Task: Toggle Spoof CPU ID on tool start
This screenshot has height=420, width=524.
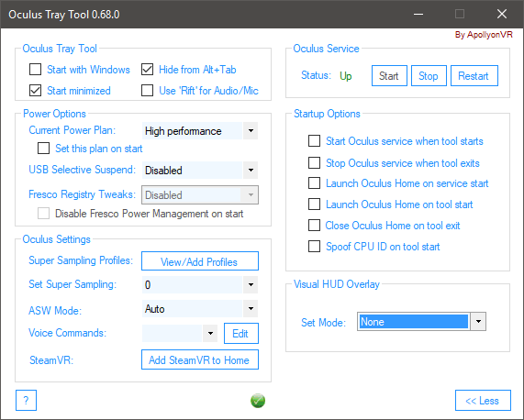Action: (x=314, y=247)
